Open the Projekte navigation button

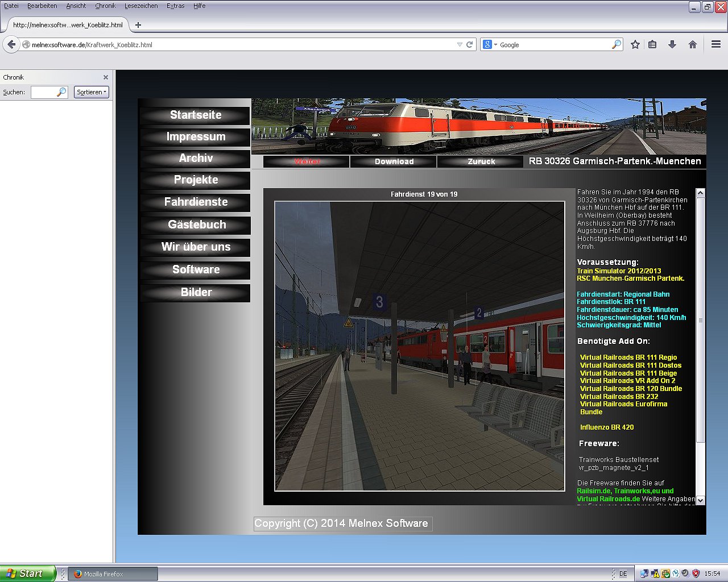click(x=196, y=180)
